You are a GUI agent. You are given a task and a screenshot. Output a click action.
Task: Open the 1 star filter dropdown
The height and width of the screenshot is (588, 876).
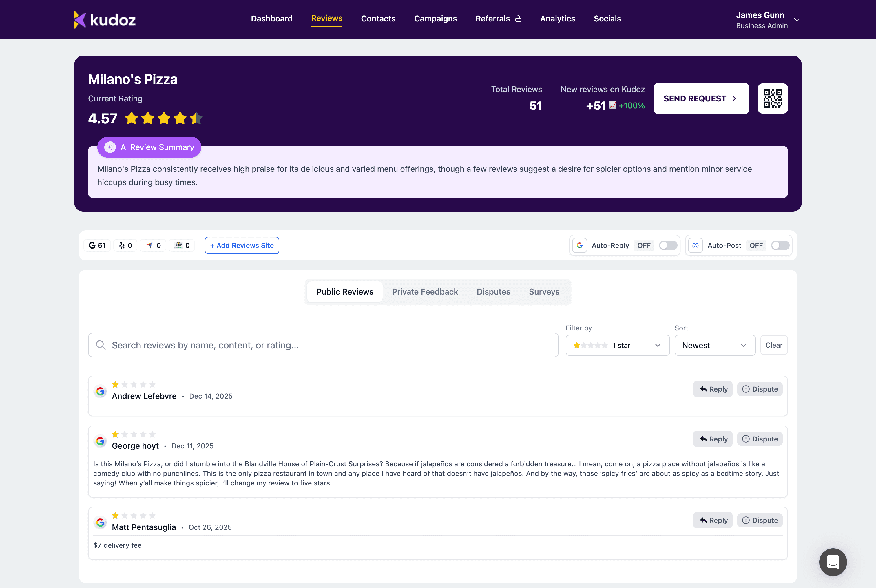(x=617, y=345)
